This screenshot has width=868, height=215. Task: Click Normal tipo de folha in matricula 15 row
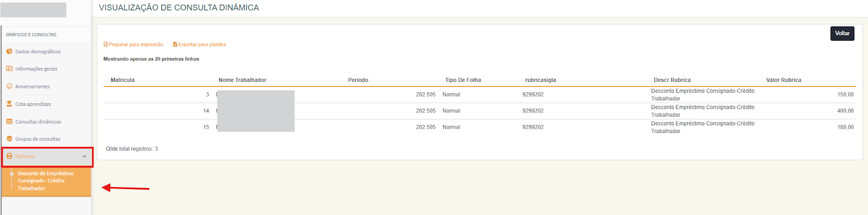coord(451,127)
